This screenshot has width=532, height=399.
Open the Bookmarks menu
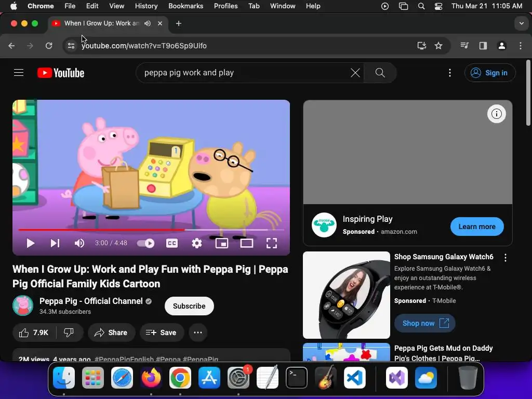click(x=185, y=6)
